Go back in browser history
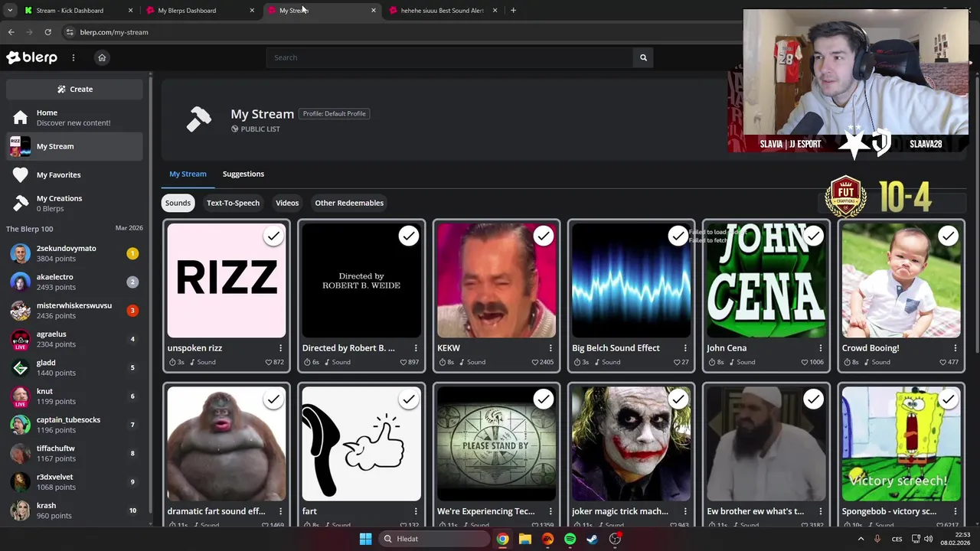Screen dimensions: 980x551 coord(11,32)
